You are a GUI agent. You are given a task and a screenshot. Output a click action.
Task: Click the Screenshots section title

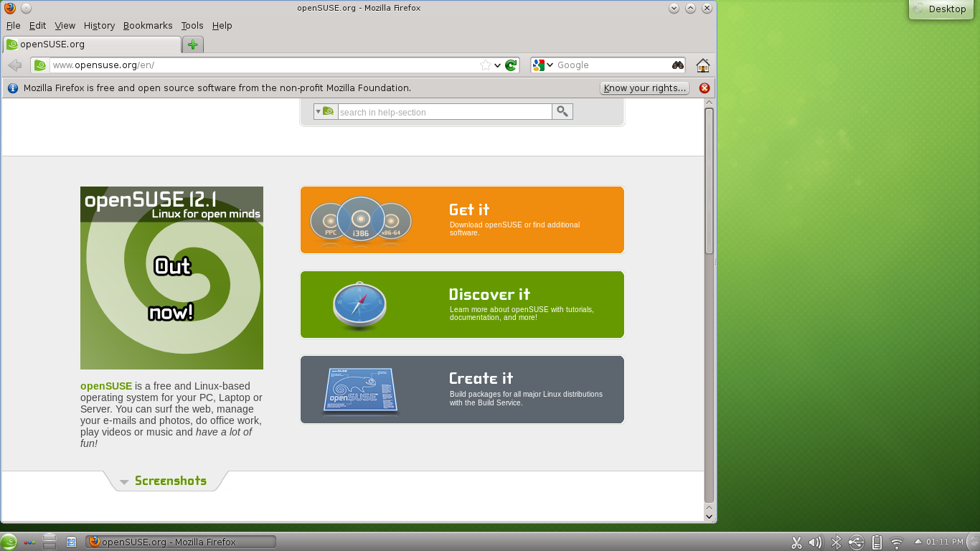pyautogui.click(x=171, y=481)
